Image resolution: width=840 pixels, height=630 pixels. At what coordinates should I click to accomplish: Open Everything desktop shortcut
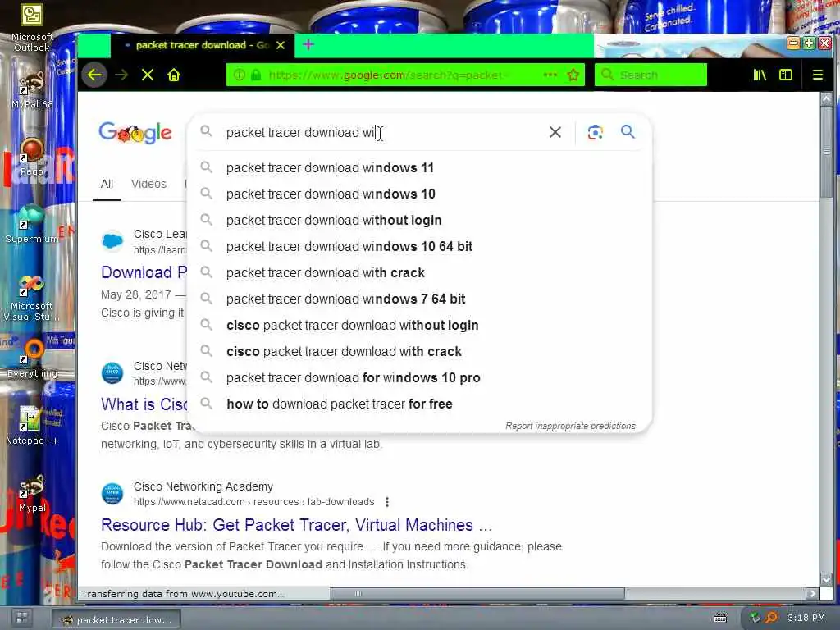coord(32,358)
